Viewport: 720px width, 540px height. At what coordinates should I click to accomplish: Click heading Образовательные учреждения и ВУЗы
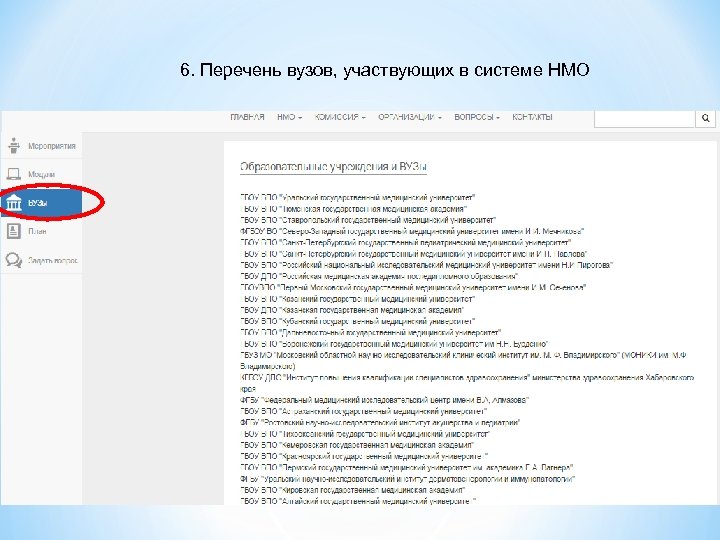click(x=333, y=167)
